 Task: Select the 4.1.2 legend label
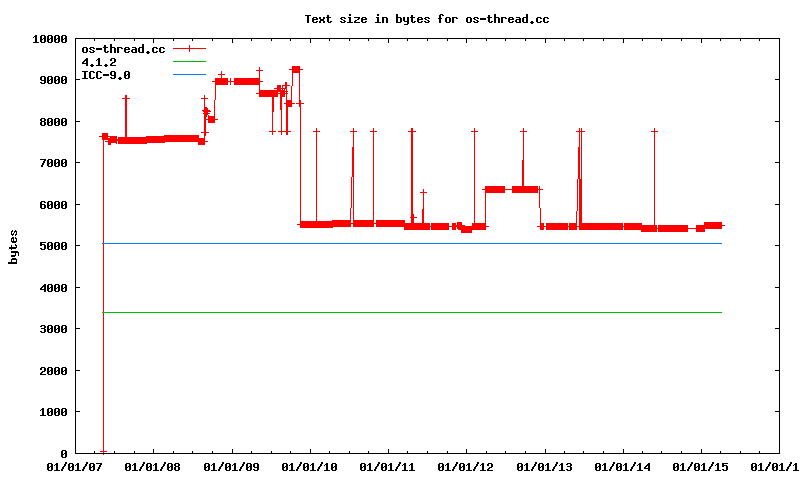[99, 62]
